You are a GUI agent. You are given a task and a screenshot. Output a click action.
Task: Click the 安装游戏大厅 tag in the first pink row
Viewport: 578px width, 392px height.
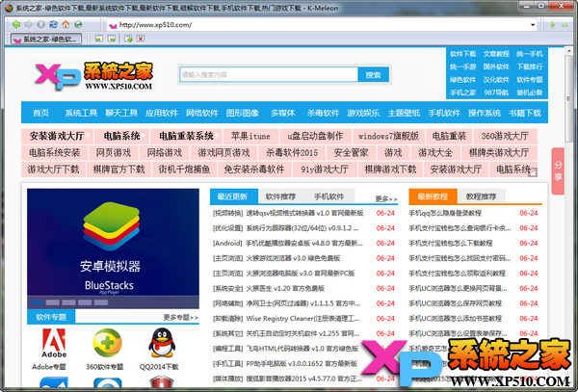pyautogui.click(x=57, y=136)
